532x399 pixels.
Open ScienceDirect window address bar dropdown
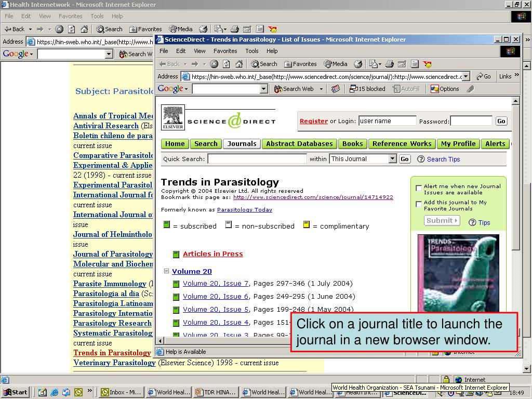pyautogui.click(x=466, y=77)
